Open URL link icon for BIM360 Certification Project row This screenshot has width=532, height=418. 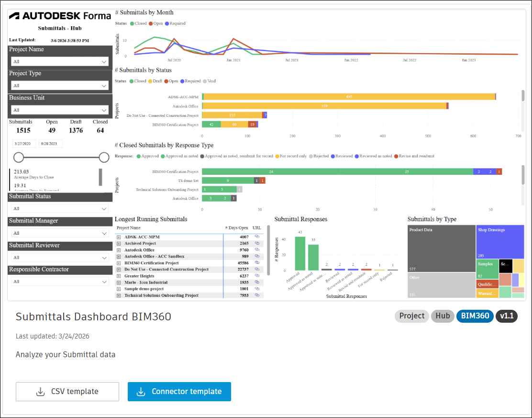(x=257, y=262)
